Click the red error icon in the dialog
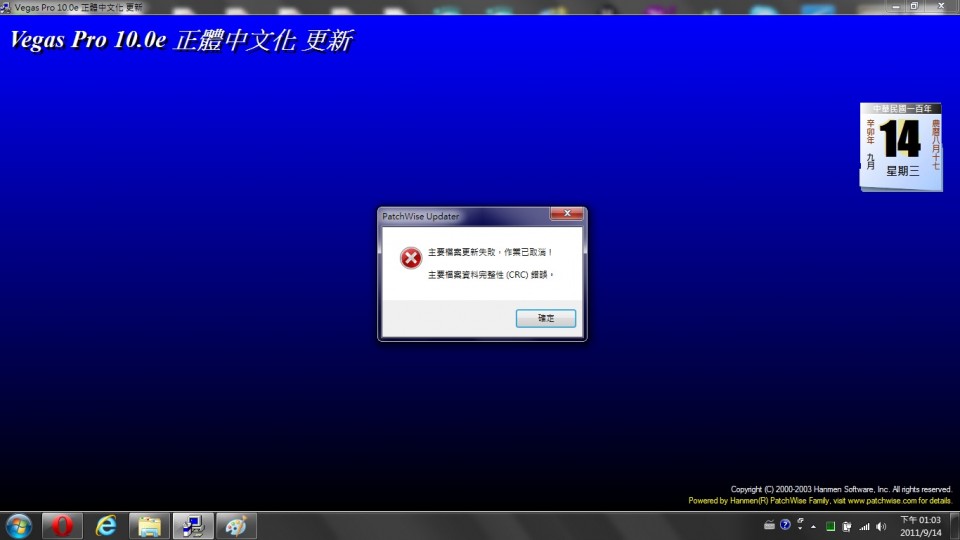The width and height of the screenshot is (960, 540). coord(411,258)
